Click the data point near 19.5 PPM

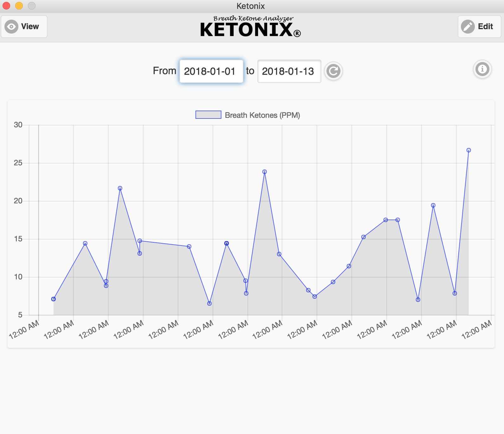(x=433, y=205)
